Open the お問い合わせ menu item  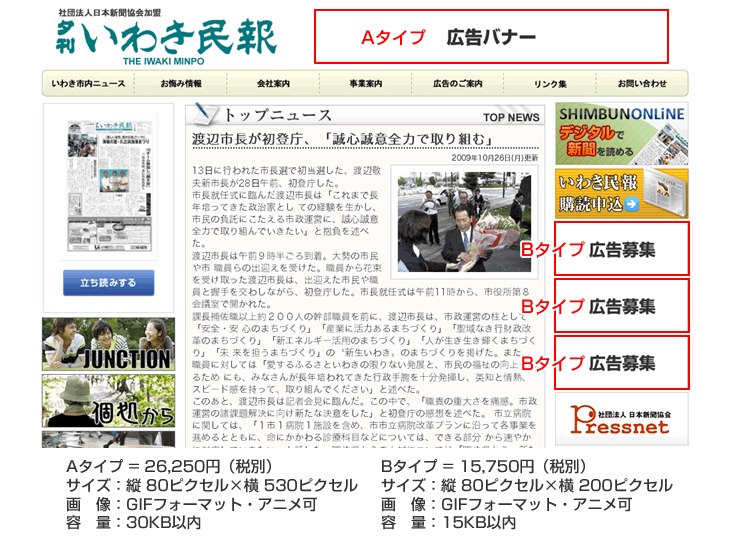click(642, 84)
